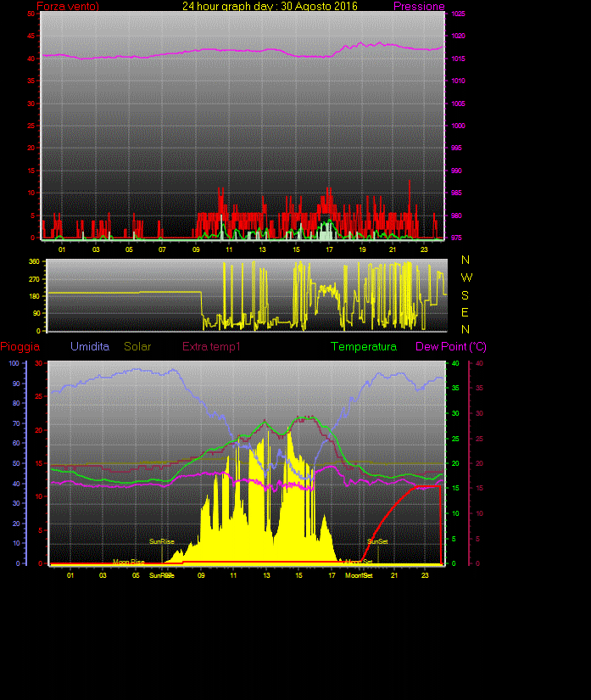
Task: Click the "80" tick on the humidity axis
Action: [x=16, y=403]
